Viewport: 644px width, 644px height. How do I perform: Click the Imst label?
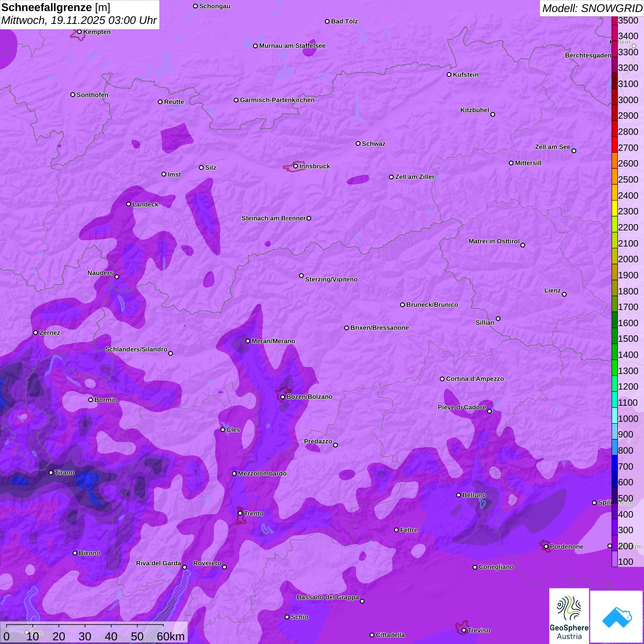click(x=174, y=174)
